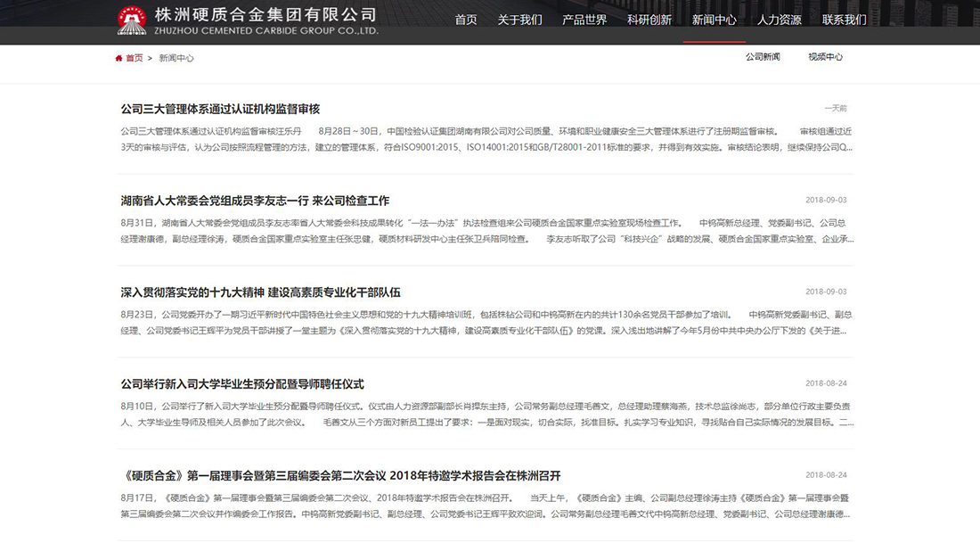
Task: Open article 深入贯彻落实党的十九大精神 headline
Action: (x=261, y=292)
